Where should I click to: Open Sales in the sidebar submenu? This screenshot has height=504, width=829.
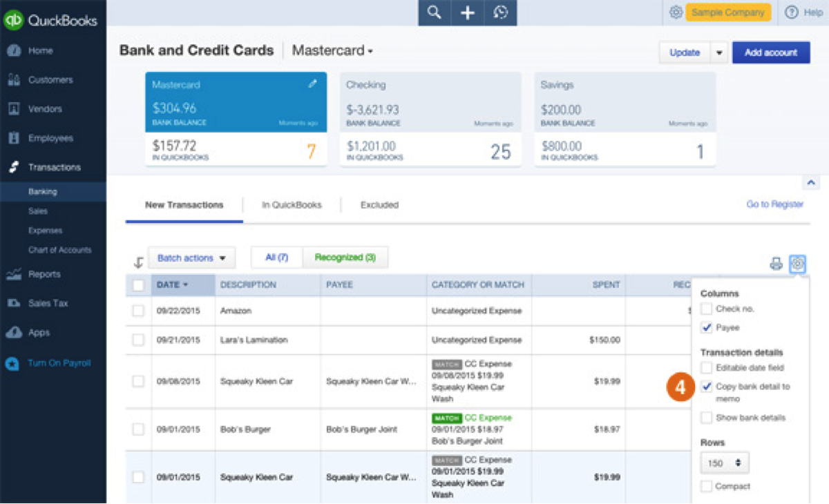point(38,211)
